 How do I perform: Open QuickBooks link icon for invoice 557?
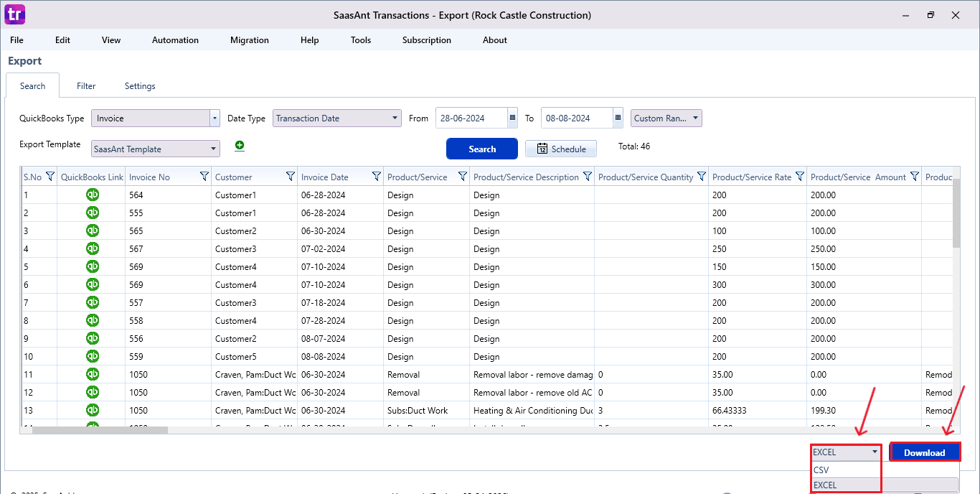tap(93, 302)
